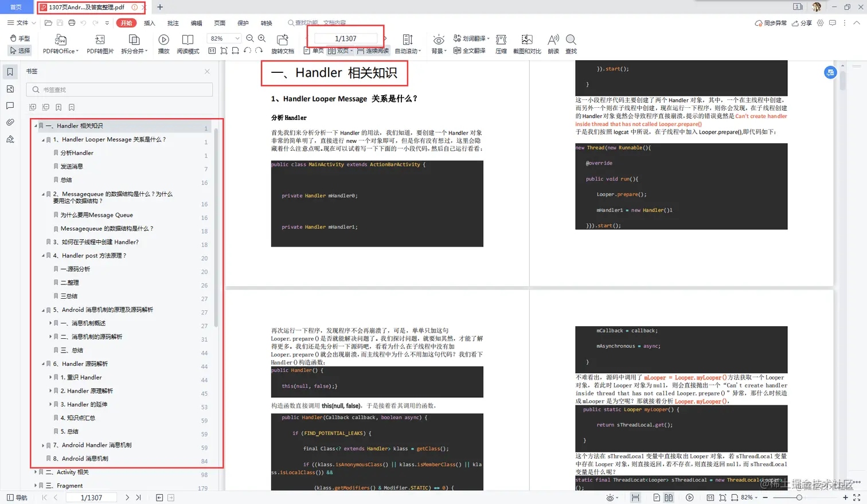Click the 1/1307 page number field in toolbar
This screenshot has width=867, height=504.
[x=346, y=38]
